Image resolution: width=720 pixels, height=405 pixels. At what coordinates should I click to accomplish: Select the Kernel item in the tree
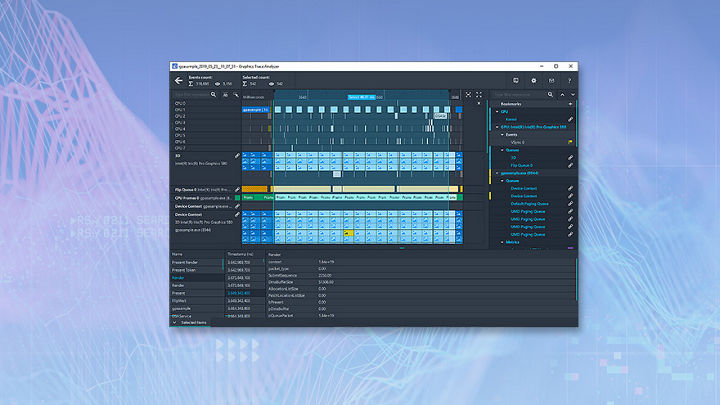click(511, 119)
